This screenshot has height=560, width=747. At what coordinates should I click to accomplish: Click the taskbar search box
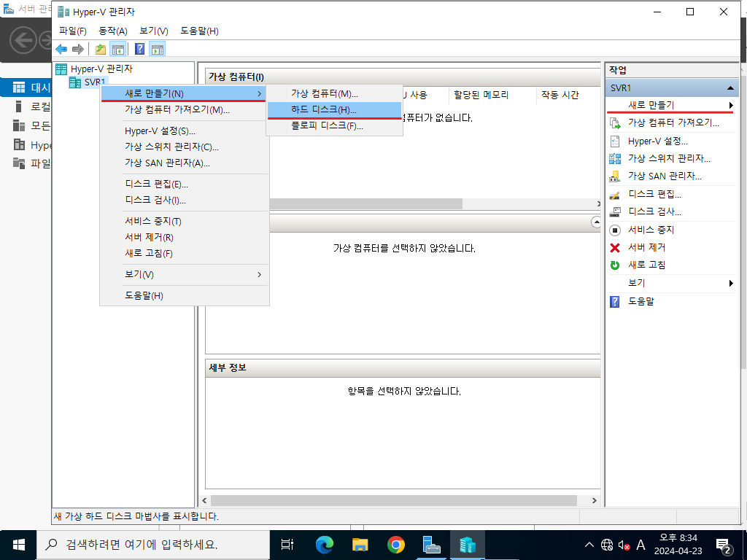click(153, 545)
